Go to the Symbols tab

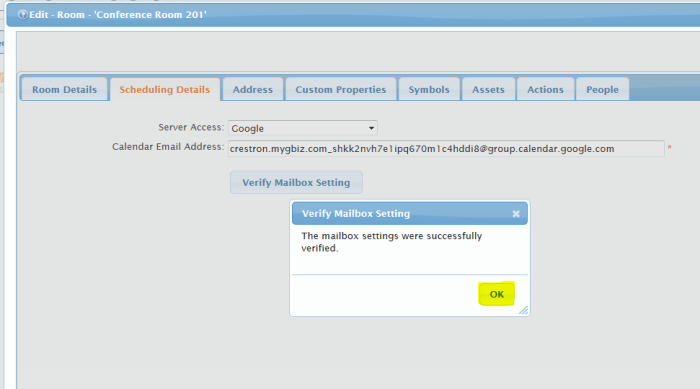[x=429, y=89]
